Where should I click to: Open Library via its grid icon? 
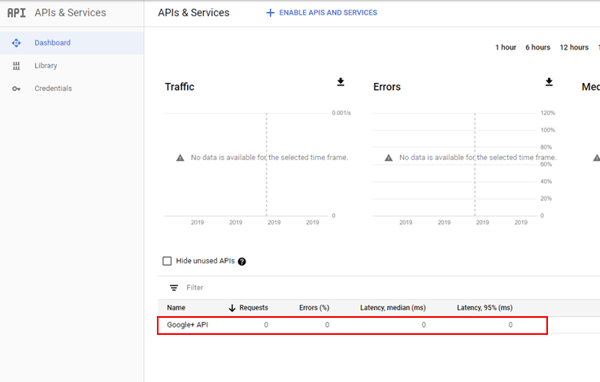click(16, 66)
